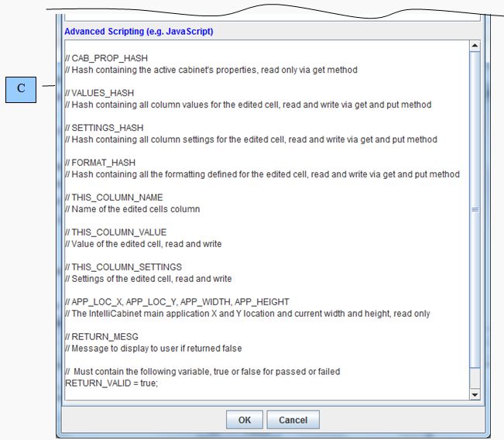Click the vertical scrollbar thumb

pyautogui.click(x=475, y=209)
